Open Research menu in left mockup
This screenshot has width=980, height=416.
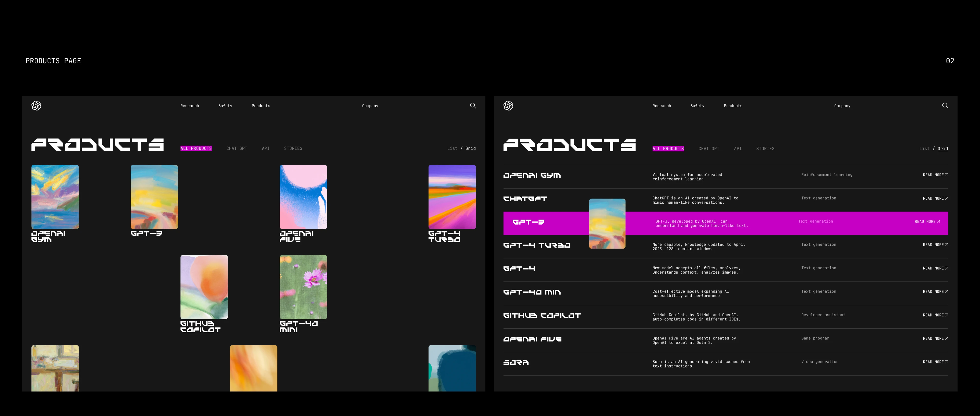pos(189,106)
